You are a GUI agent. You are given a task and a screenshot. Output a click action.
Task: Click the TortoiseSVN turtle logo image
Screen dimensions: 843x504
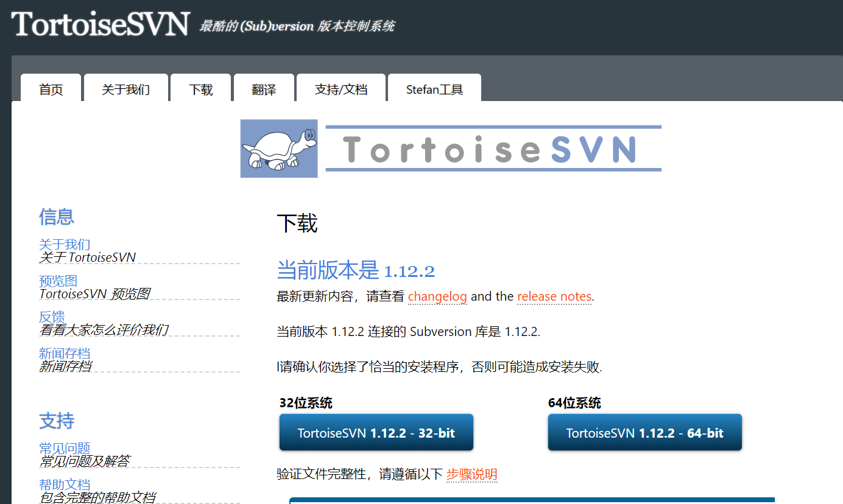pos(278,148)
